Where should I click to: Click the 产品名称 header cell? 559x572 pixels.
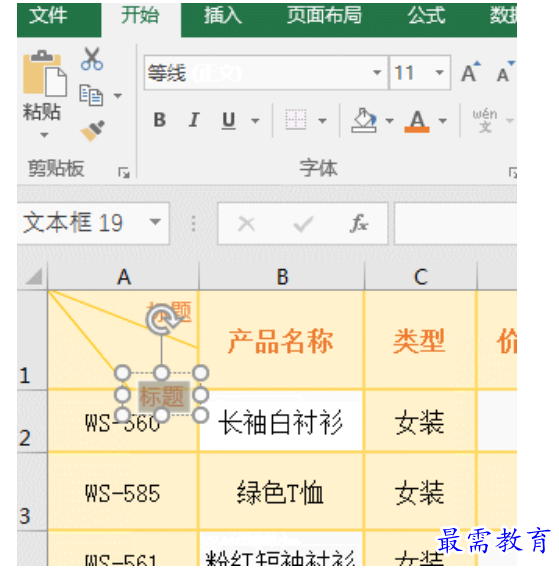pyautogui.click(x=281, y=340)
